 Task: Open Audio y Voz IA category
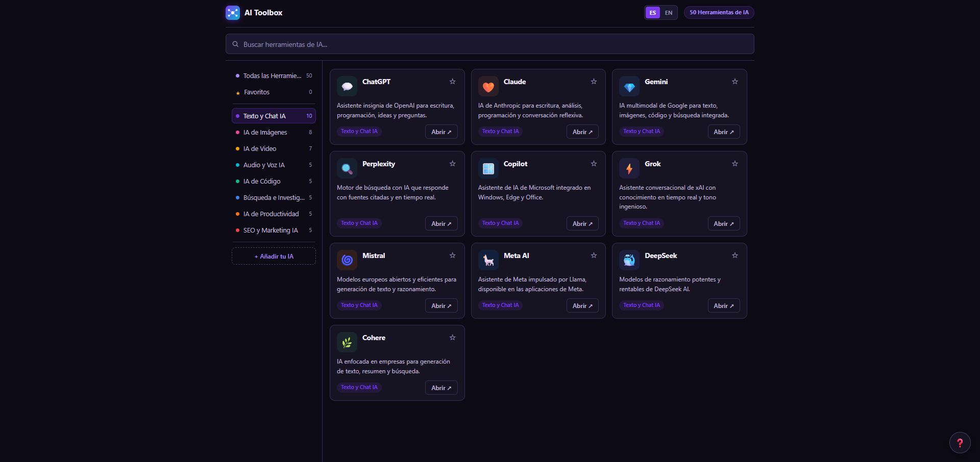274,165
